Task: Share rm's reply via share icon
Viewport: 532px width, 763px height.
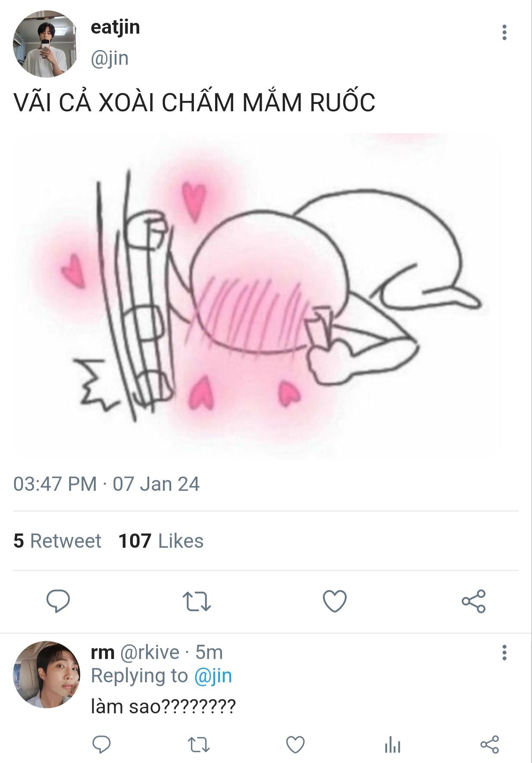Action: (489, 744)
